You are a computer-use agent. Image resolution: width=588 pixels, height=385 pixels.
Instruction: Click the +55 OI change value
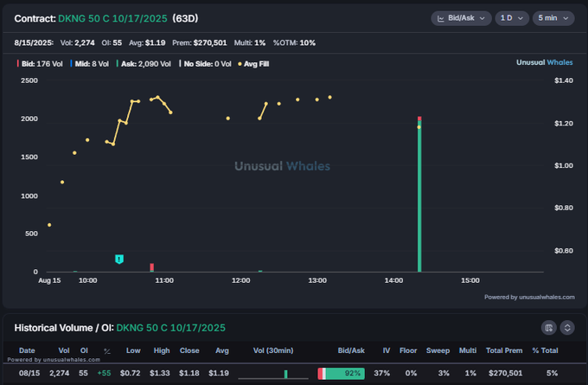[104, 373]
